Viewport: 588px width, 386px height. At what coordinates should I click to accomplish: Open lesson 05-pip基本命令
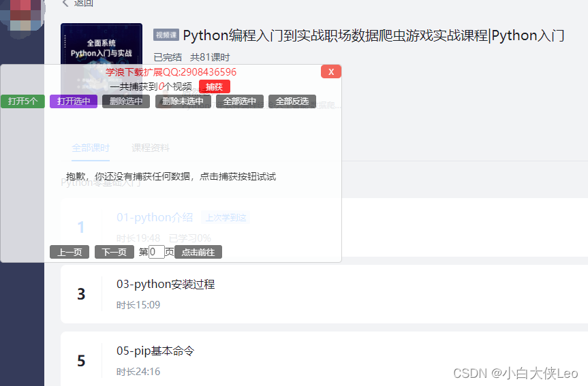click(155, 351)
